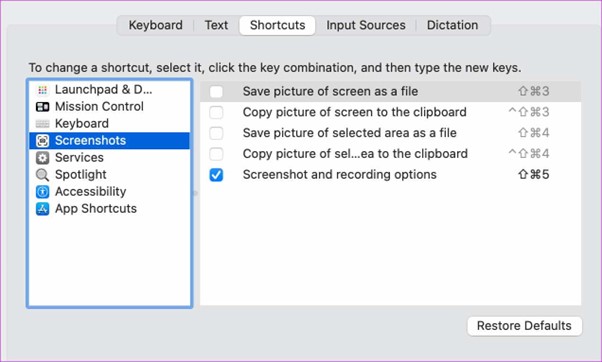This screenshot has width=602, height=362.
Task: Choose the Spotlight category label
Action: 81,175
